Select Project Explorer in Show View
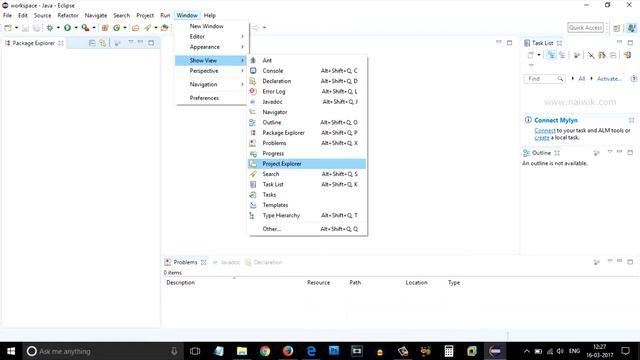 pos(307,164)
